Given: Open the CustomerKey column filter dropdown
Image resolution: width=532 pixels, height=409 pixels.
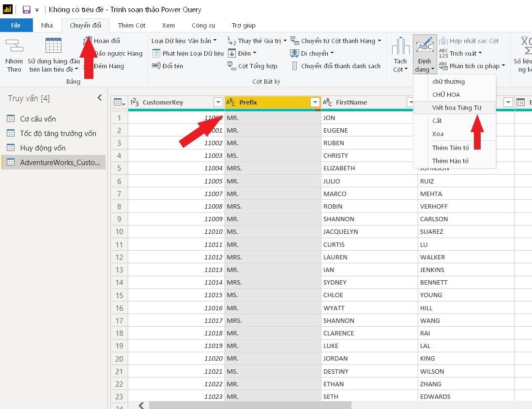Looking at the screenshot, I should pyautogui.click(x=218, y=102).
